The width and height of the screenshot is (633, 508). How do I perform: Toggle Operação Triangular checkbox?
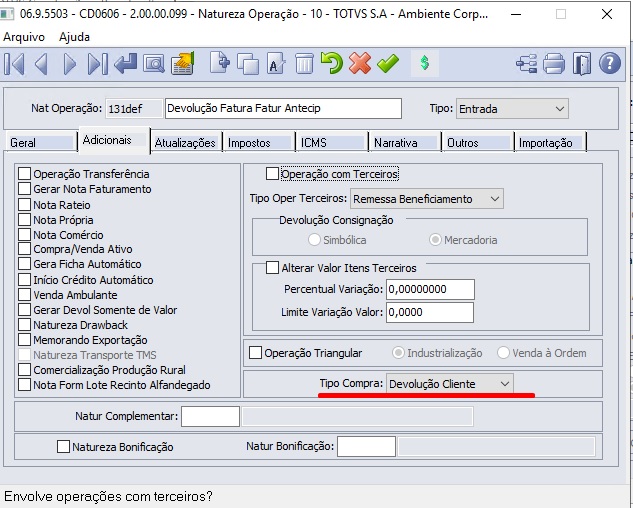256,353
